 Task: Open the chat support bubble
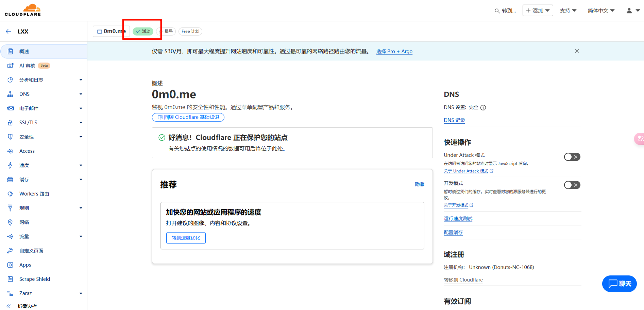pyautogui.click(x=619, y=284)
